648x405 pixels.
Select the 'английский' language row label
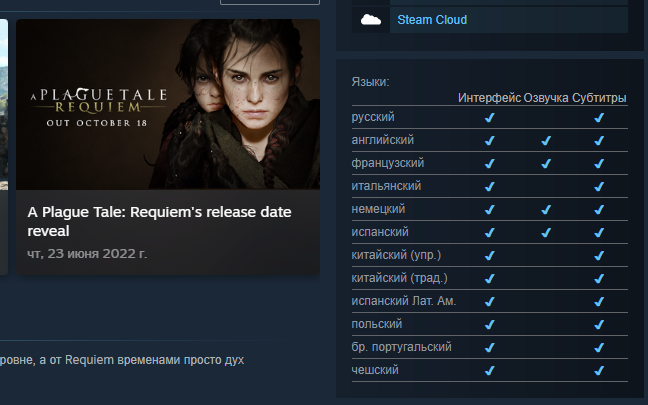[x=382, y=140]
